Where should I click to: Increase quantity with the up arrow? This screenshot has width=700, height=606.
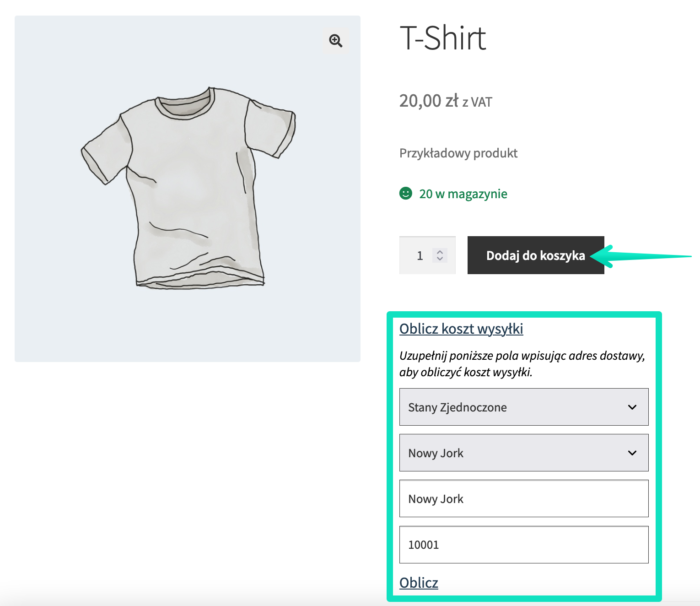440,251
